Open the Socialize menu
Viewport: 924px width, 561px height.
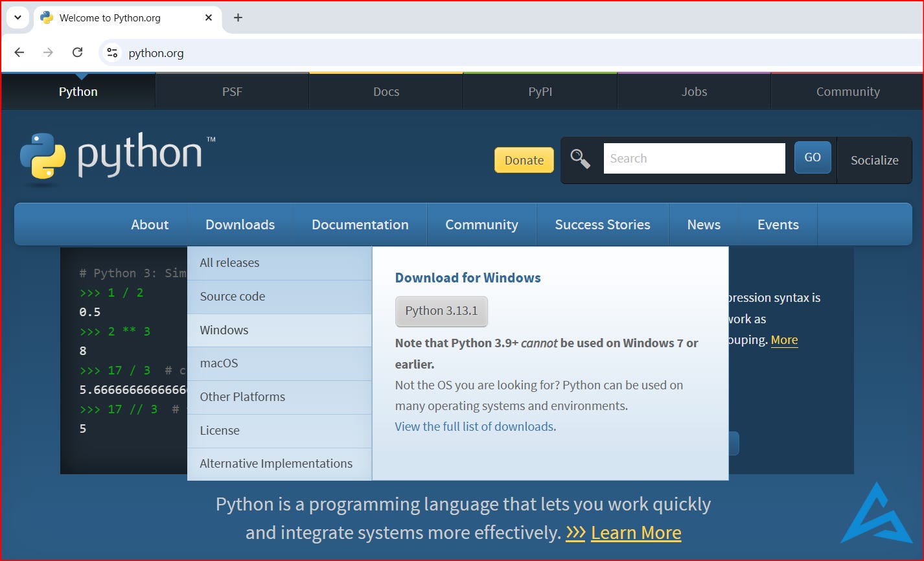tap(874, 160)
